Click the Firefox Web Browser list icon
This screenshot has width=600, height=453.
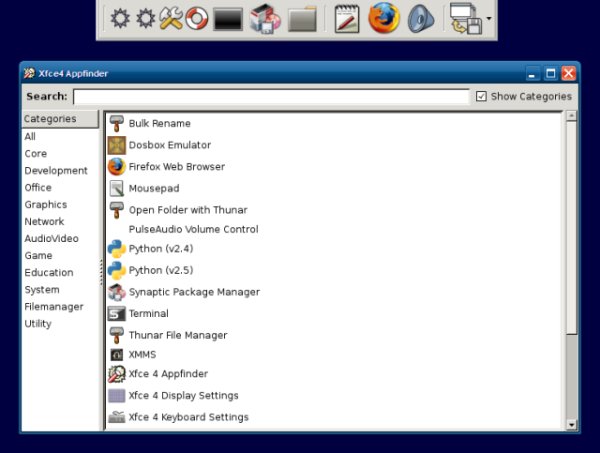(x=117, y=166)
